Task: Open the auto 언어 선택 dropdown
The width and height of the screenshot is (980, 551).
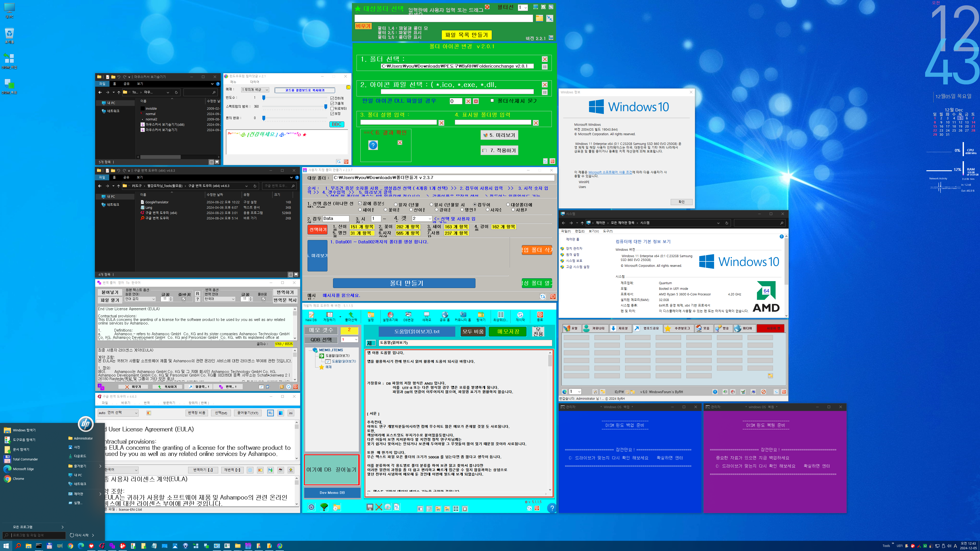Action: coord(118,413)
